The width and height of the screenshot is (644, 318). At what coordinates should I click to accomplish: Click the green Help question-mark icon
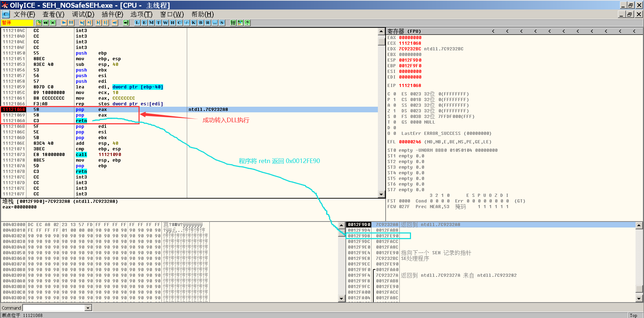click(x=247, y=23)
